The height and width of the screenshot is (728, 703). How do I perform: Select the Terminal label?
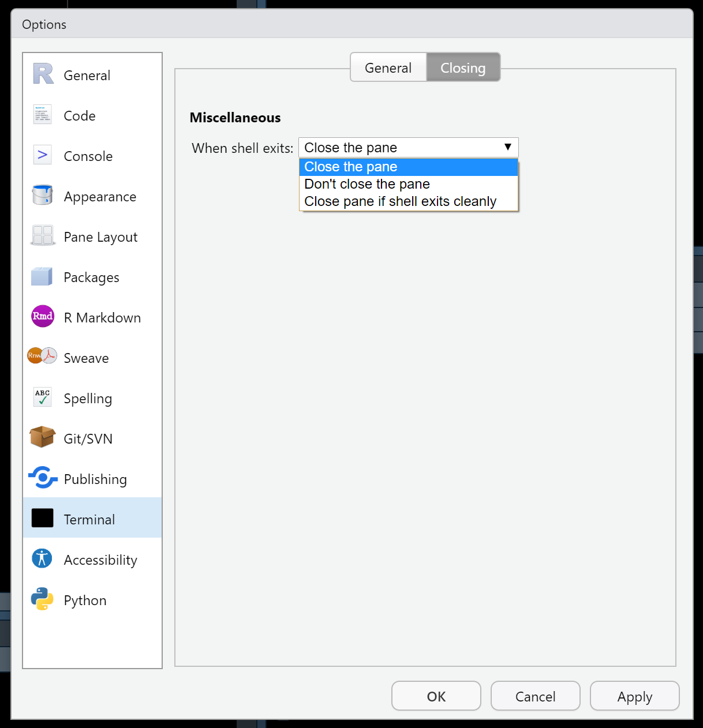point(89,520)
